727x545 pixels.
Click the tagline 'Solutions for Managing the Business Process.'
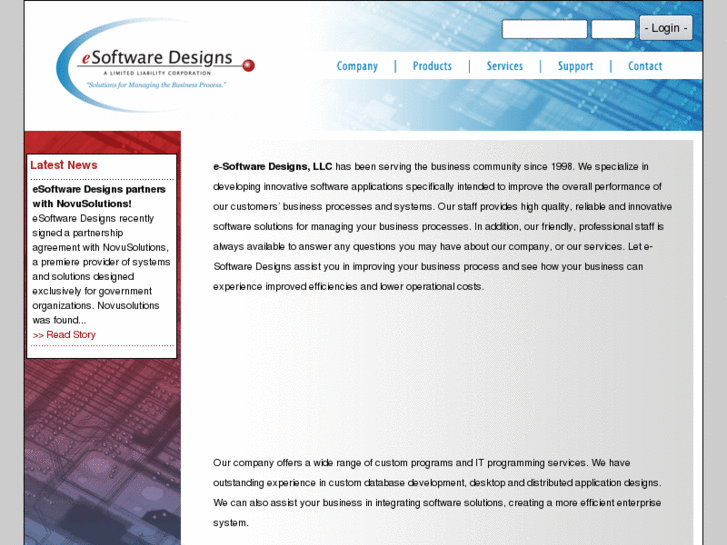coord(156,85)
